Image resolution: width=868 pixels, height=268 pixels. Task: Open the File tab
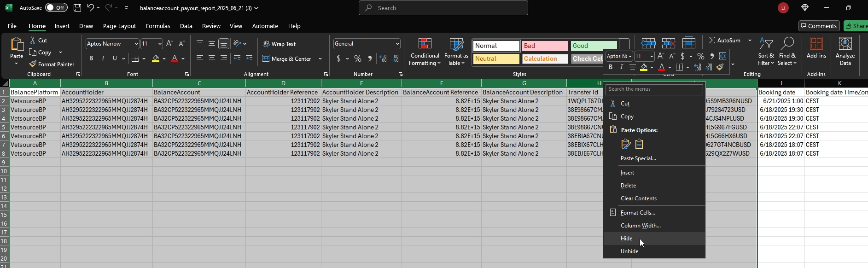12,26
